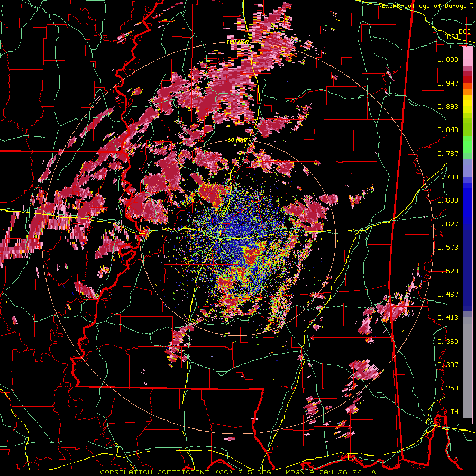Click the 0.360 scale label

(x=448, y=341)
